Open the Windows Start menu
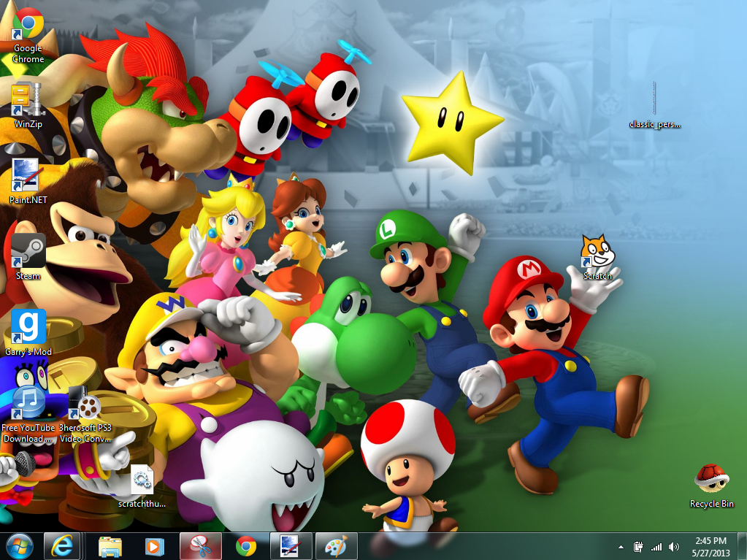The height and width of the screenshot is (560, 747). pos(20,545)
